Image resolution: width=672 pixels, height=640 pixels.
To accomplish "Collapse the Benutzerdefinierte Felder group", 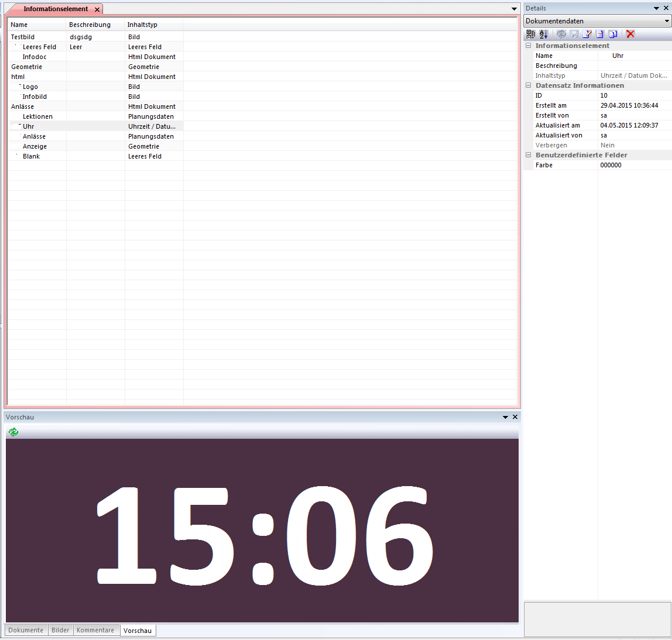I will [x=529, y=155].
